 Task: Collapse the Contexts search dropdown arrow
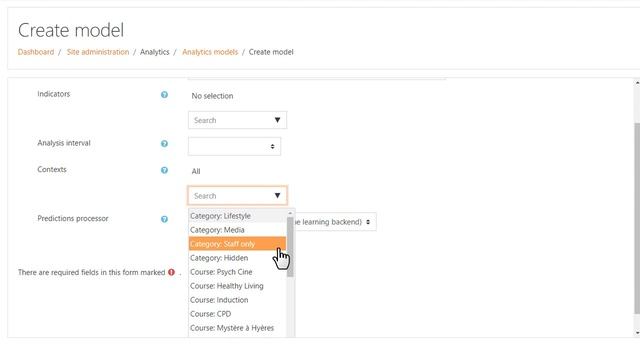pyautogui.click(x=277, y=196)
